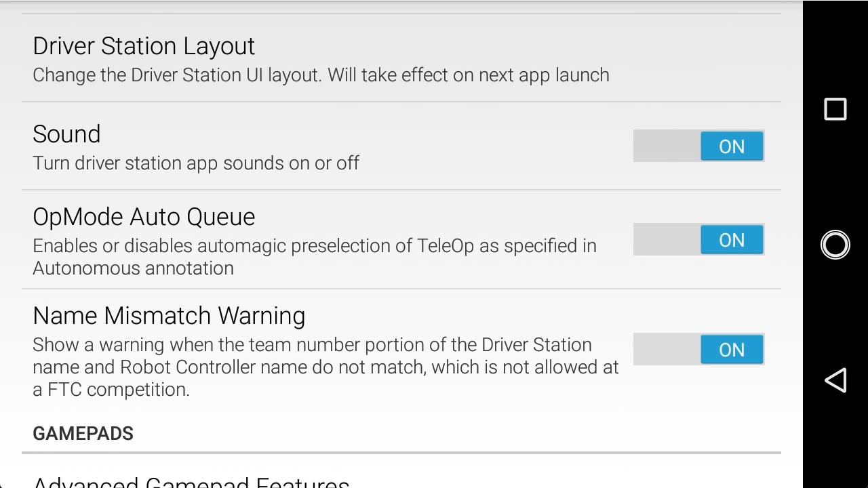
Task: Click the Name Mismatch Warning heading
Action: click(x=169, y=316)
